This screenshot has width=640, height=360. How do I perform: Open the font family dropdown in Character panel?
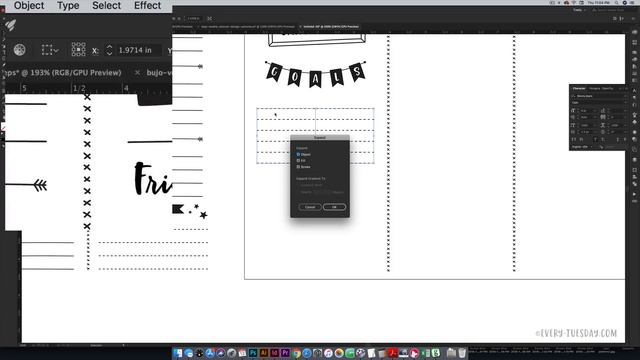click(x=625, y=96)
